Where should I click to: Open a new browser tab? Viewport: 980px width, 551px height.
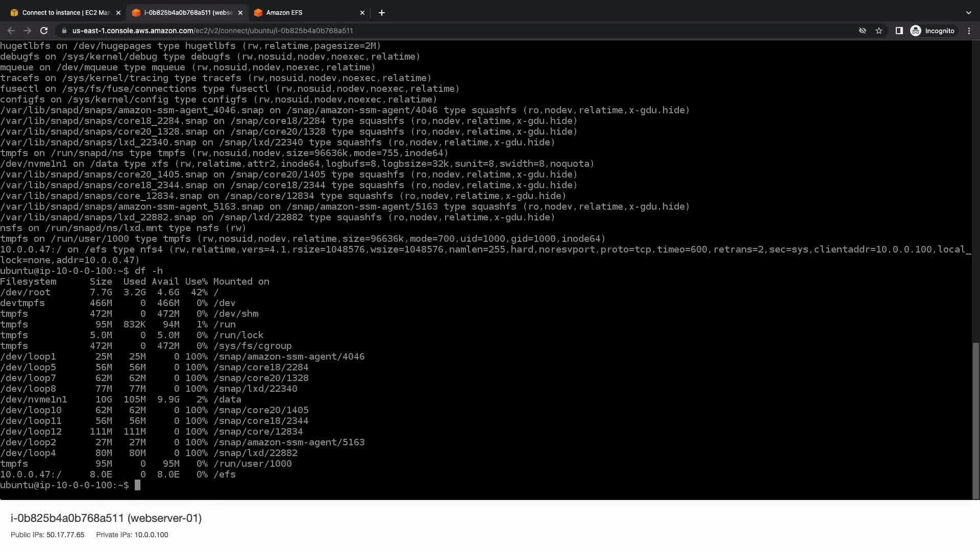pos(382,13)
